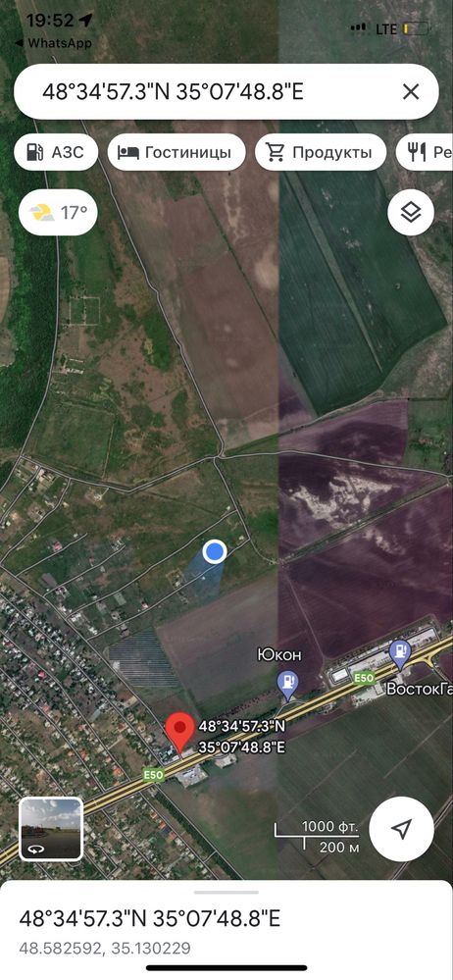Tap the map scale bar
Image resolution: width=453 pixels, height=980 pixels.
(x=318, y=837)
